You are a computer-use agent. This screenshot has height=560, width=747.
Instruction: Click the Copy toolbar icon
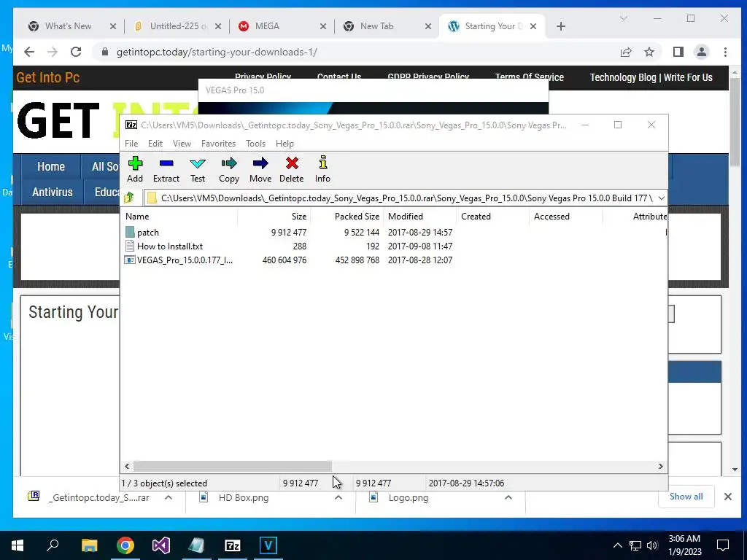pos(228,169)
